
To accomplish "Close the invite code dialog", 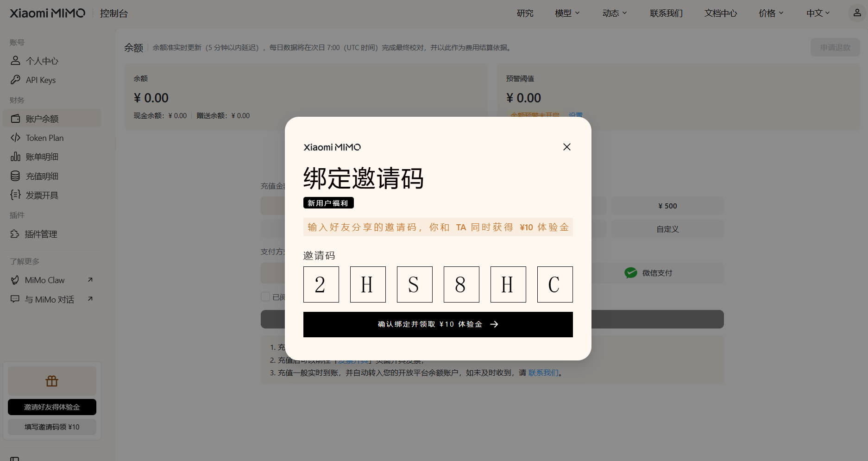I will click(x=566, y=147).
